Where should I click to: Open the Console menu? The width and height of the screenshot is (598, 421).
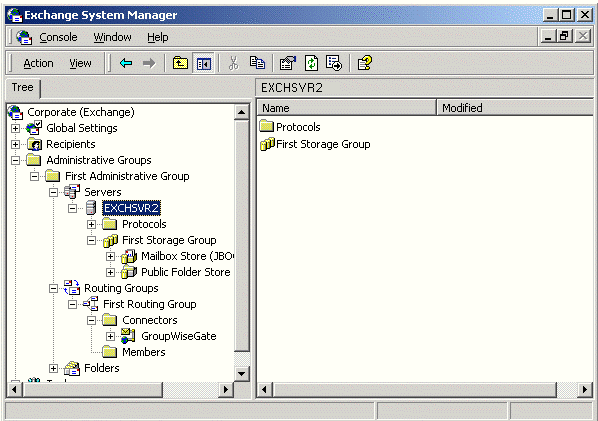click(58, 37)
